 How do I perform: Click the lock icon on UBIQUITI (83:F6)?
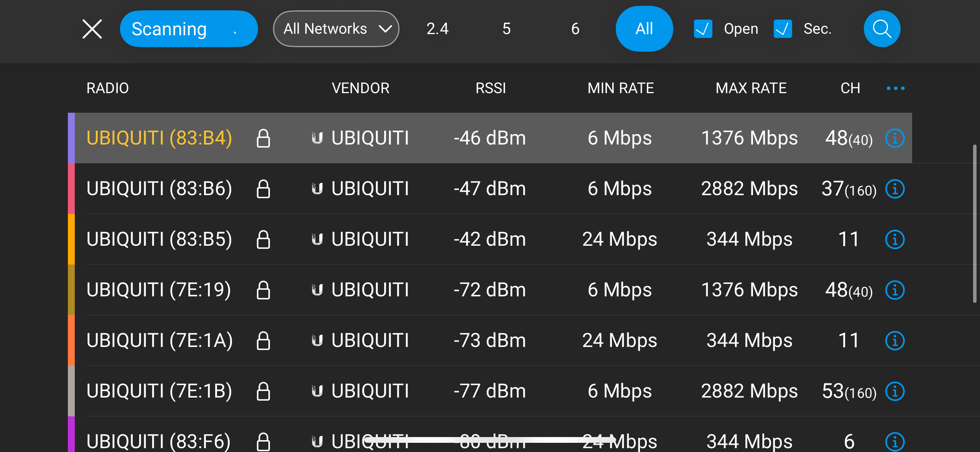pyautogui.click(x=264, y=441)
